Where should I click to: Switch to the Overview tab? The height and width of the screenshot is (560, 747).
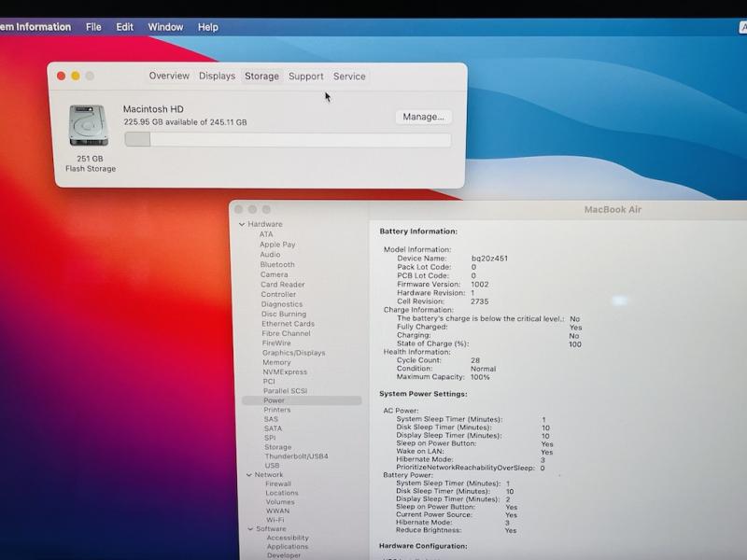click(169, 77)
